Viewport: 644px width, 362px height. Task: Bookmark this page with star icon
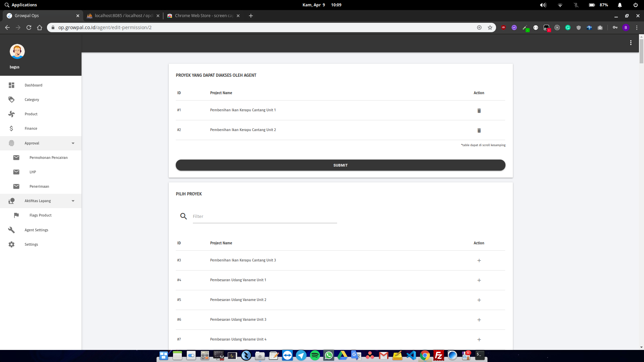490,27
